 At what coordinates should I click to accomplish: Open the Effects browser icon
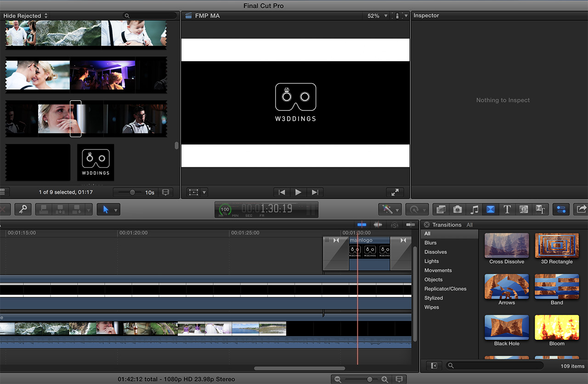click(x=441, y=209)
